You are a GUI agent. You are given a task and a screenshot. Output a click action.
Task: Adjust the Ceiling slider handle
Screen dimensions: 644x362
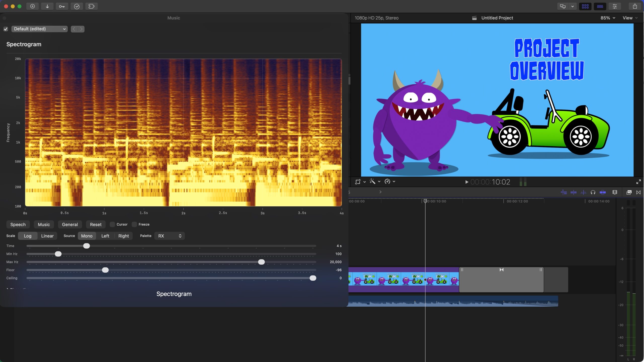313,278
